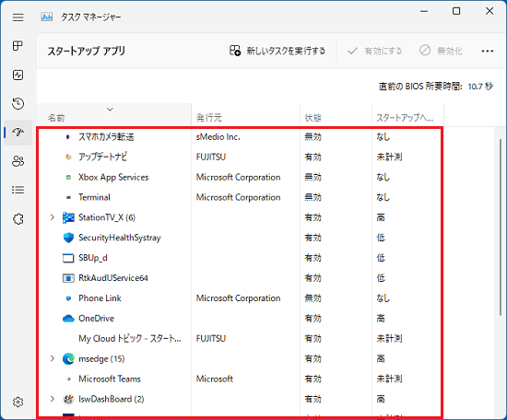
Task: Select the SBUp_d entry
Action: [x=93, y=258]
